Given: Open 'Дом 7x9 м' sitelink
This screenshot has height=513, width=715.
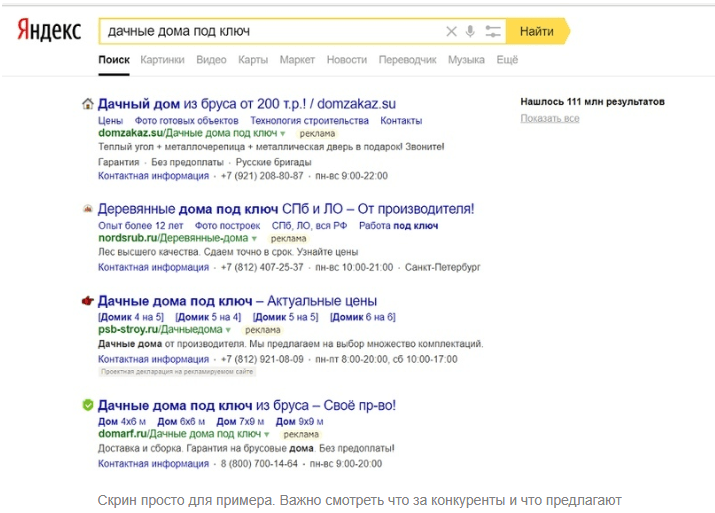Looking at the screenshot, I should tap(240, 422).
